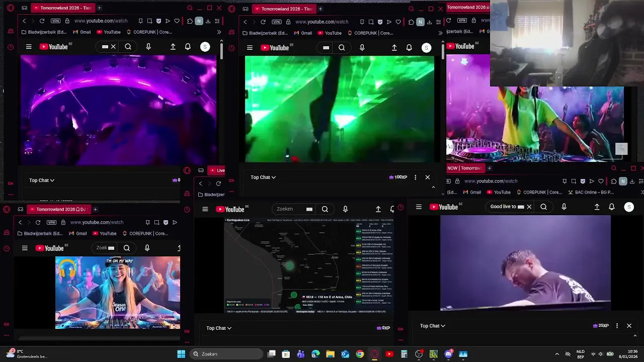Toggle bookmark heart in top-middle window
This screenshot has width=644, height=362.
(x=398, y=22)
